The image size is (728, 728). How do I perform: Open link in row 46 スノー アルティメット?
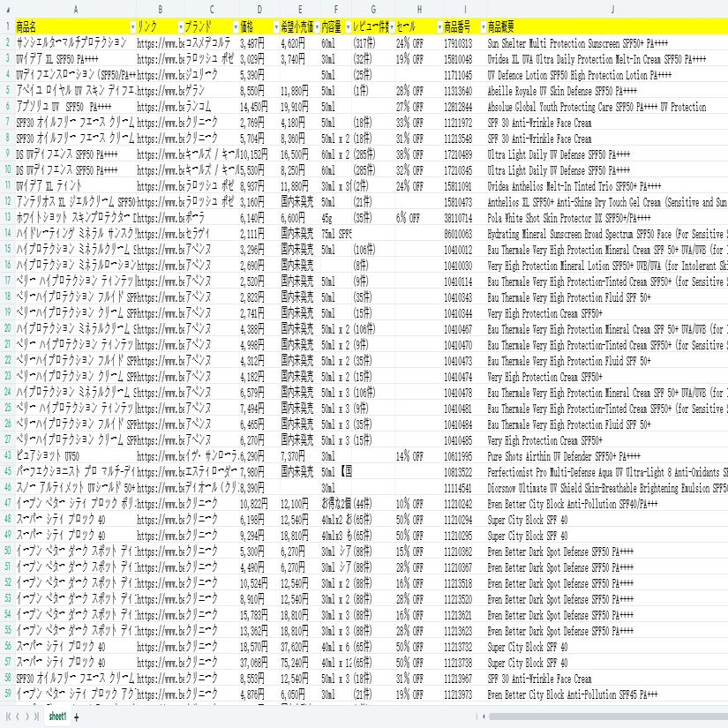click(x=161, y=488)
